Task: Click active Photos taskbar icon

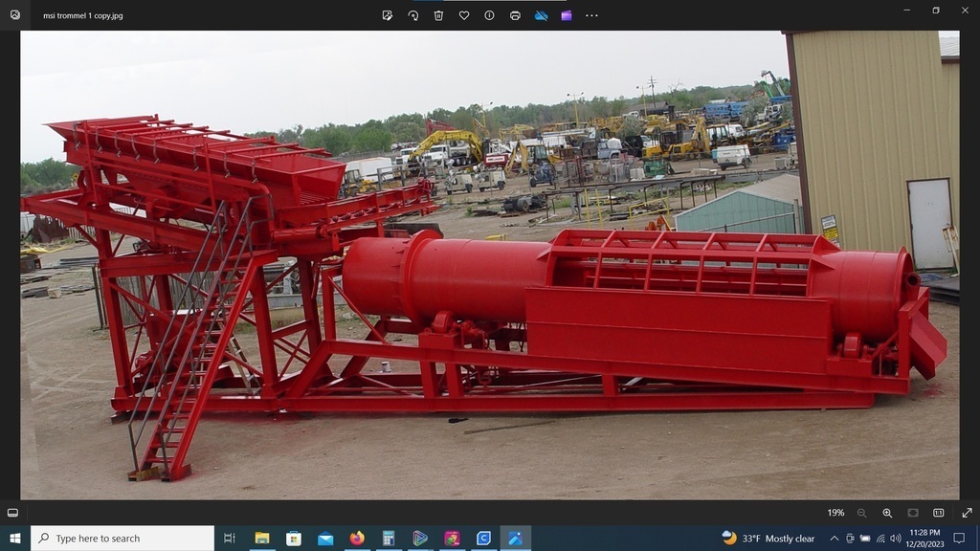Action: click(515, 538)
